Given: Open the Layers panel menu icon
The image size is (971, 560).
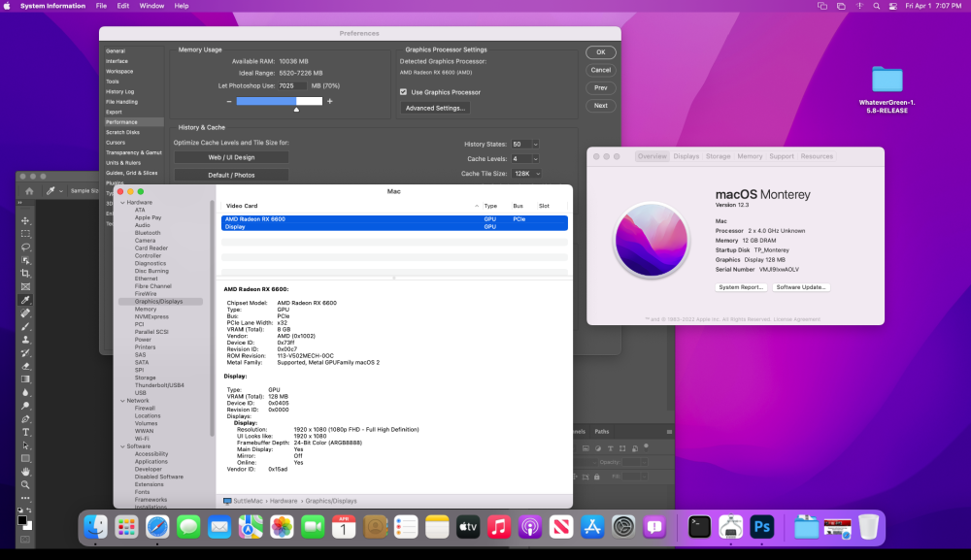Looking at the screenshot, I should click(669, 431).
